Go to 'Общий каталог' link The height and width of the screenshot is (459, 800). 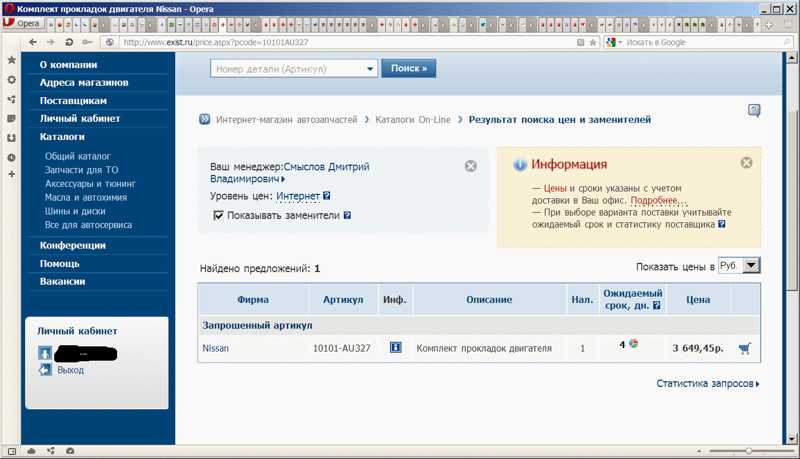tap(78, 156)
